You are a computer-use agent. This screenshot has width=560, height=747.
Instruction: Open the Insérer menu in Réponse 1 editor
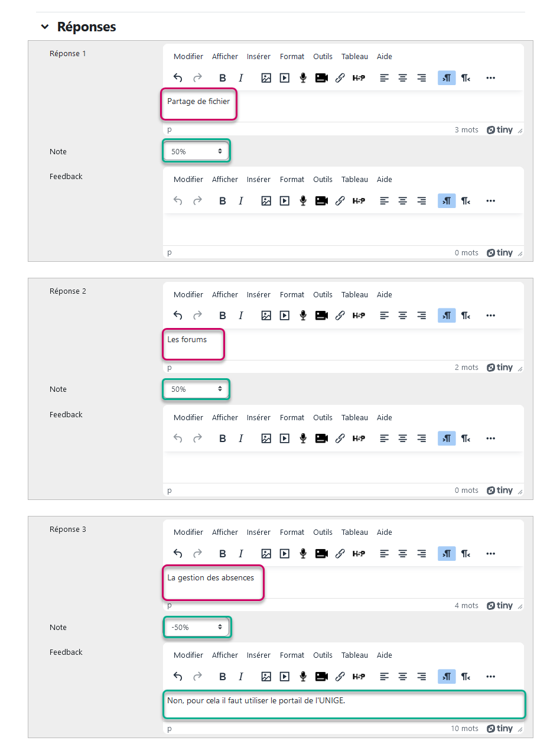[259, 57]
